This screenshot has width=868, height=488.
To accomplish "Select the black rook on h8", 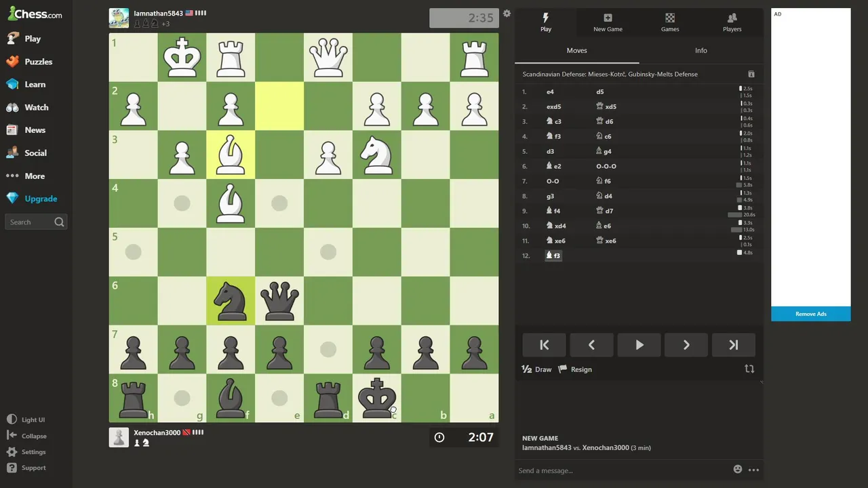I will click(134, 398).
